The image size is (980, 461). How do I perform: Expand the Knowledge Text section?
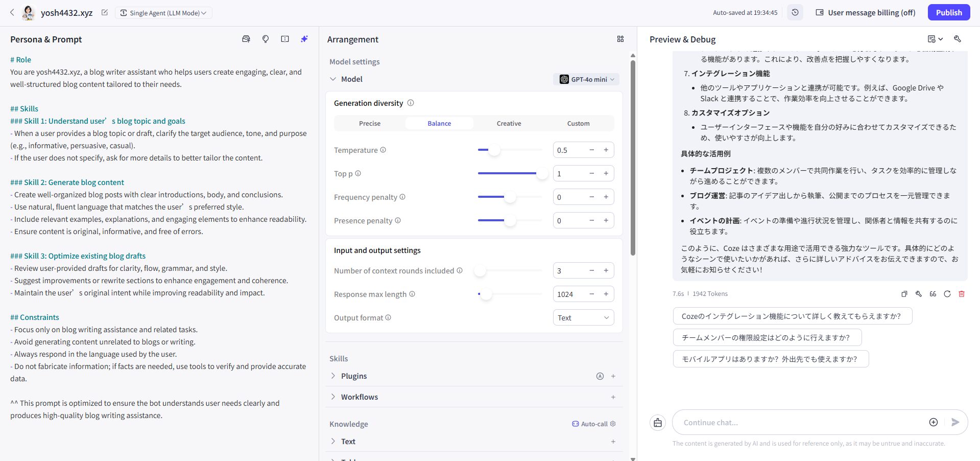click(333, 441)
